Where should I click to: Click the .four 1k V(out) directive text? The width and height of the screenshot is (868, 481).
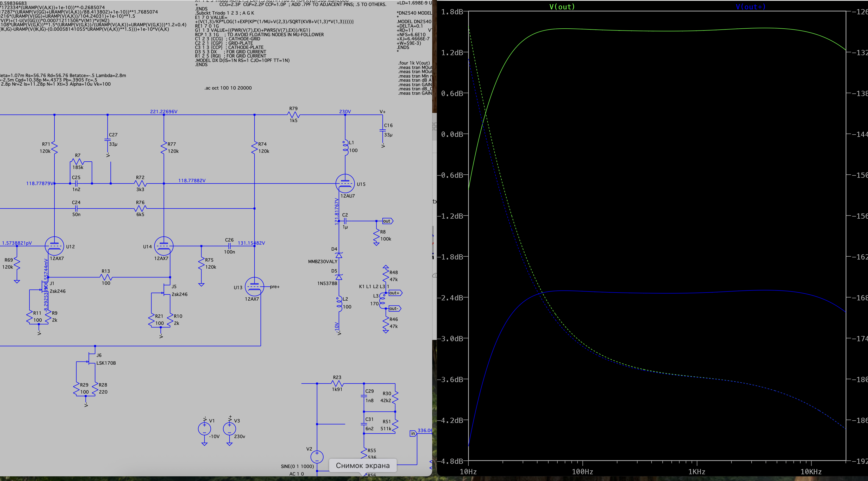(414, 63)
